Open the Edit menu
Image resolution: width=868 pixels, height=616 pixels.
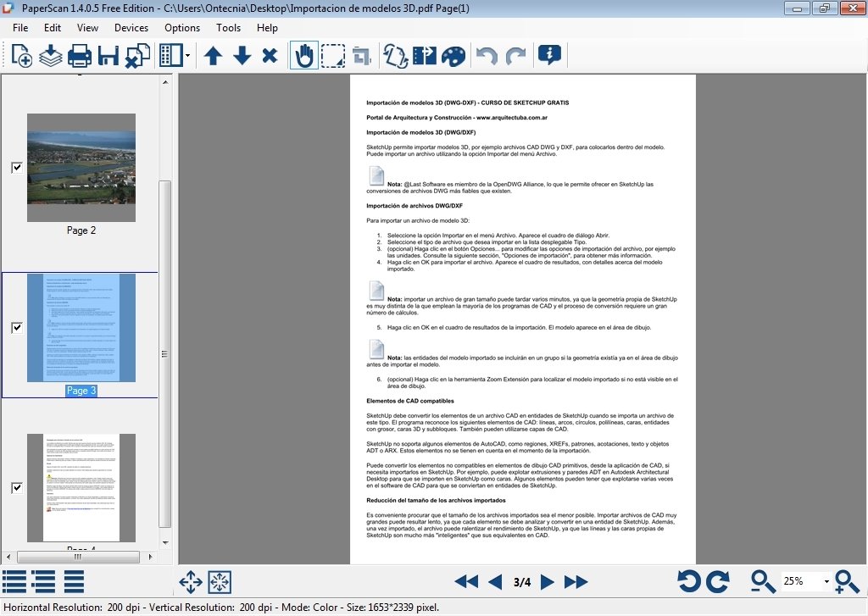[53, 28]
